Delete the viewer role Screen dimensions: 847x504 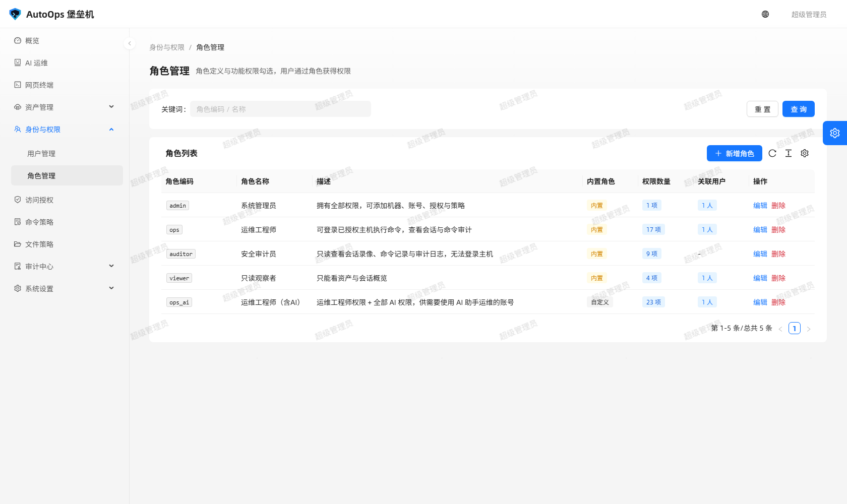tap(778, 278)
